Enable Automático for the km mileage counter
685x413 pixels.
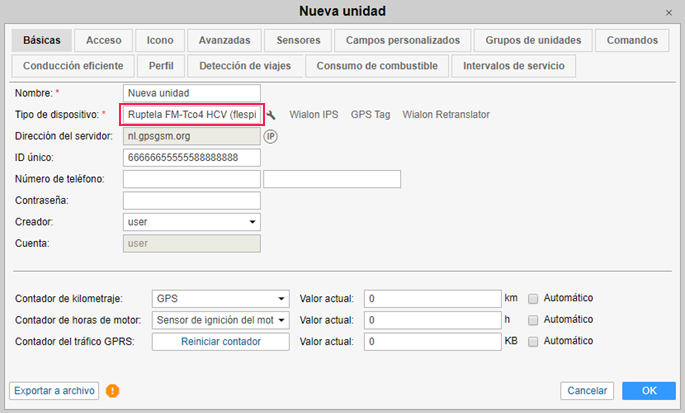pyautogui.click(x=533, y=298)
